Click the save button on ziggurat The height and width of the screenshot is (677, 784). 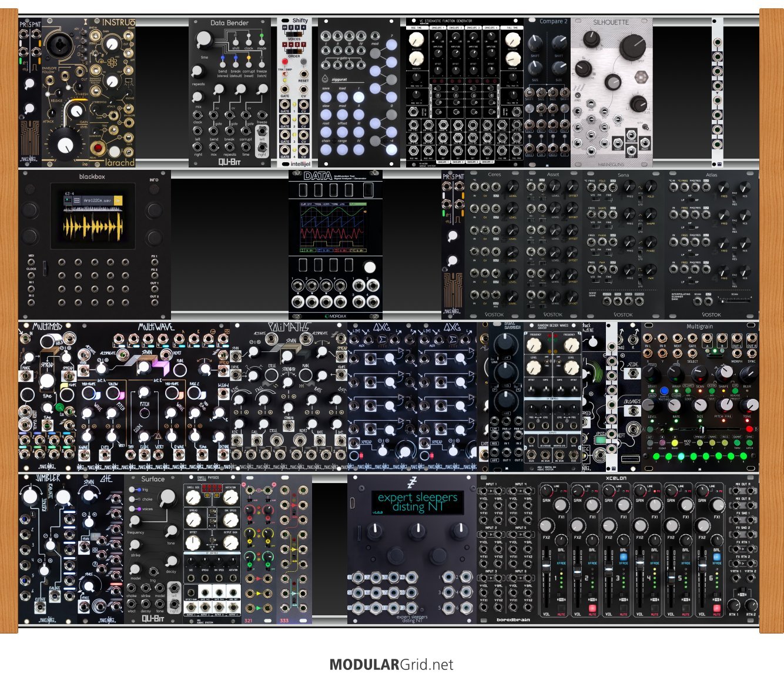point(326,97)
